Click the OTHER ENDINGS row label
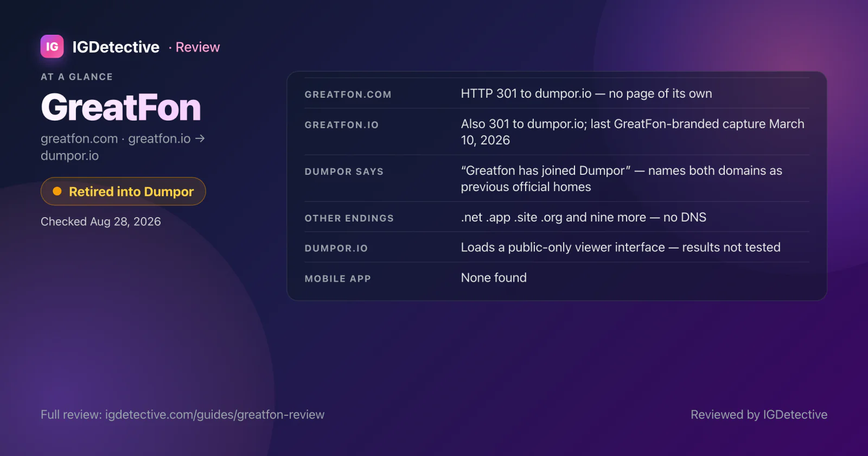Viewport: 868px width, 456px height. tap(349, 218)
